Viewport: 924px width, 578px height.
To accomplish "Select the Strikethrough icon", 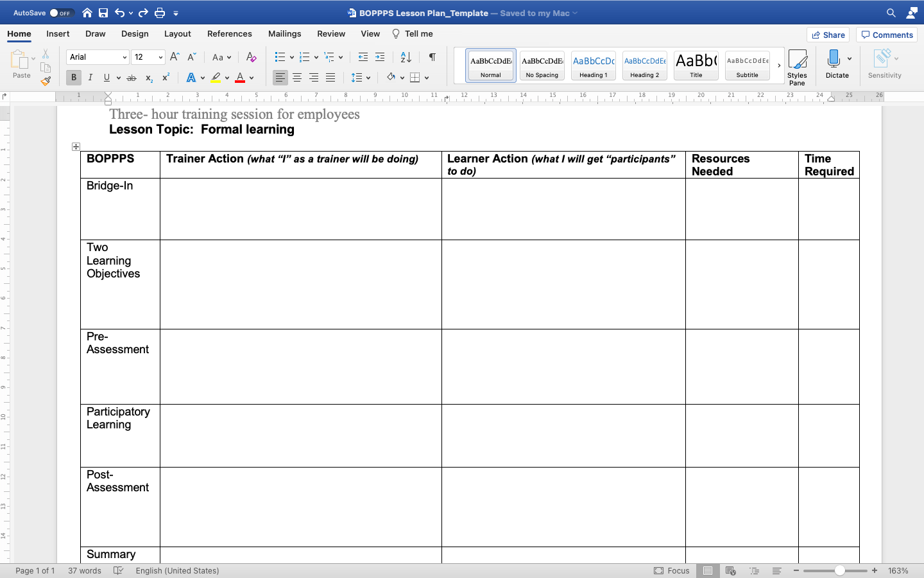I will coord(131,77).
